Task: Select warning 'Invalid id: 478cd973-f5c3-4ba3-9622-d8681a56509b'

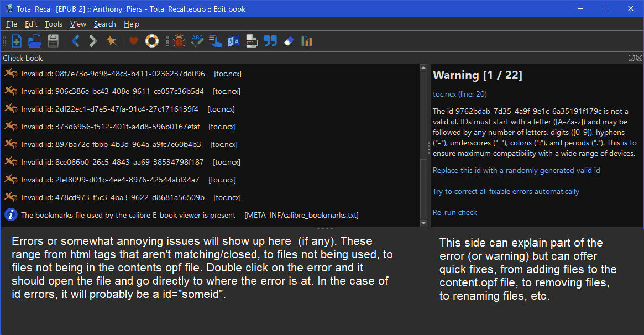Action: pos(210,197)
